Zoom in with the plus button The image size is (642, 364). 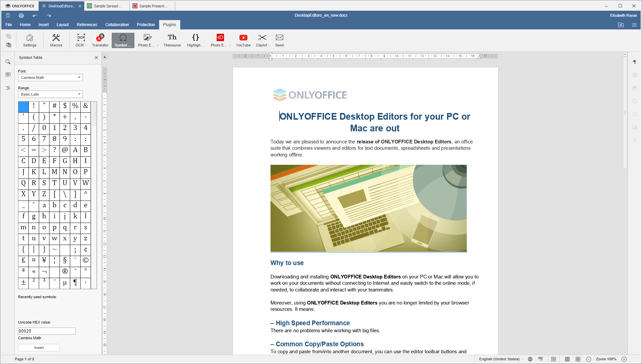624,359
